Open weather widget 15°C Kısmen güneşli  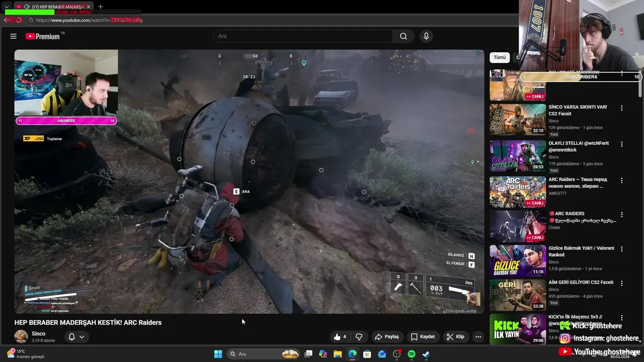point(25,354)
